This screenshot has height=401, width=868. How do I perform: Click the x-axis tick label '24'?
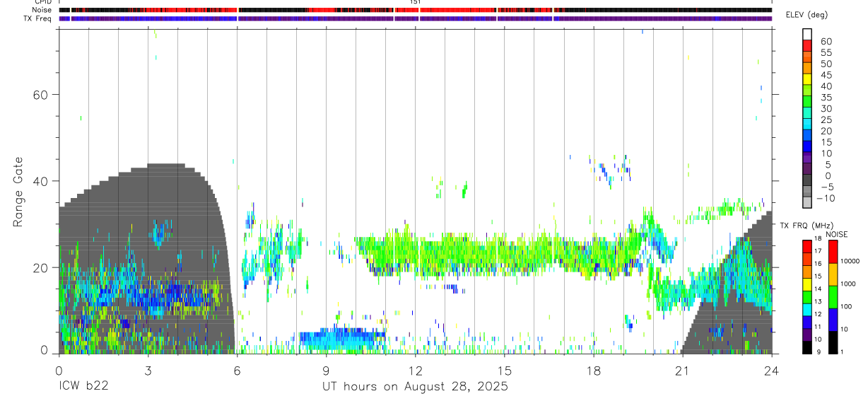(x=771, y=371)
